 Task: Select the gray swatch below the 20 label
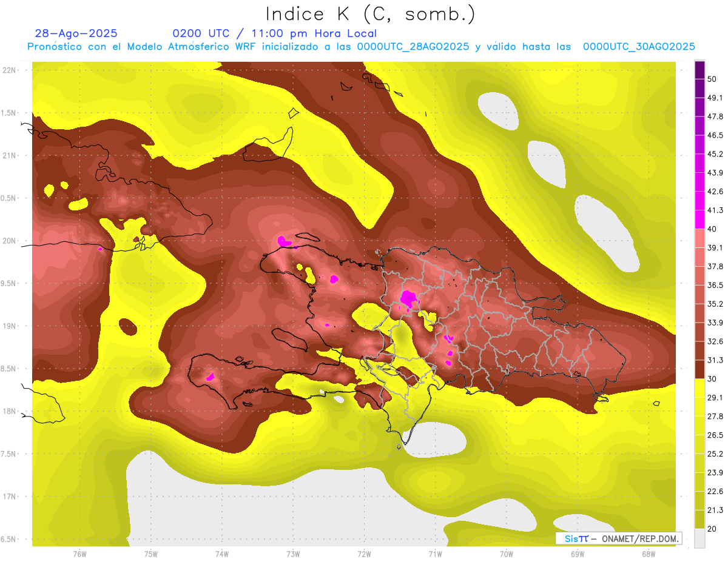(699, 538)
